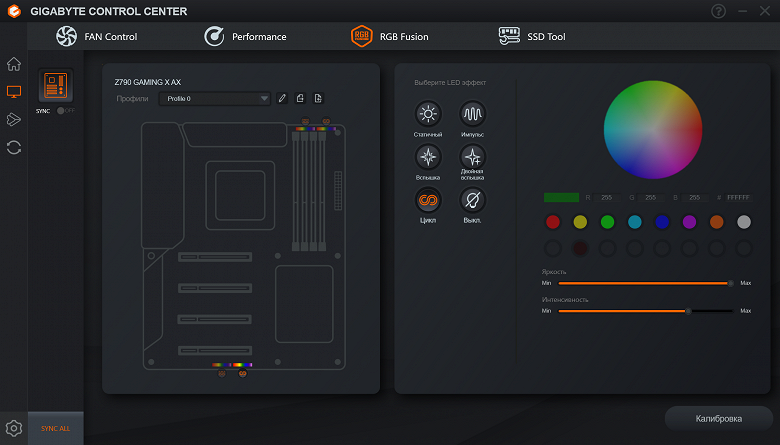Choose the Вспышка flash LED effect
Image resolution: width=780 pixels, height=445 pixels.
coord(428,157)
